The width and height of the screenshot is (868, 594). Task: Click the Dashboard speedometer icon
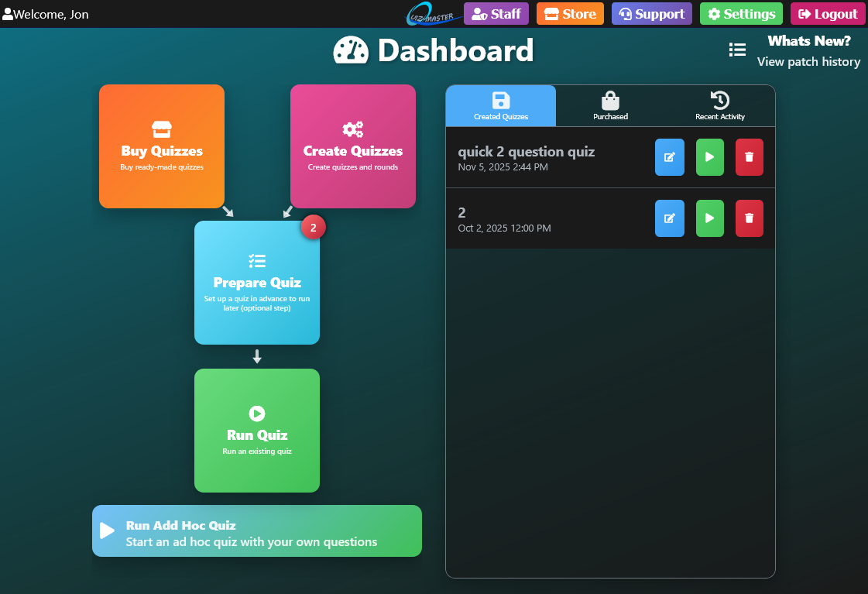(350, 50)
